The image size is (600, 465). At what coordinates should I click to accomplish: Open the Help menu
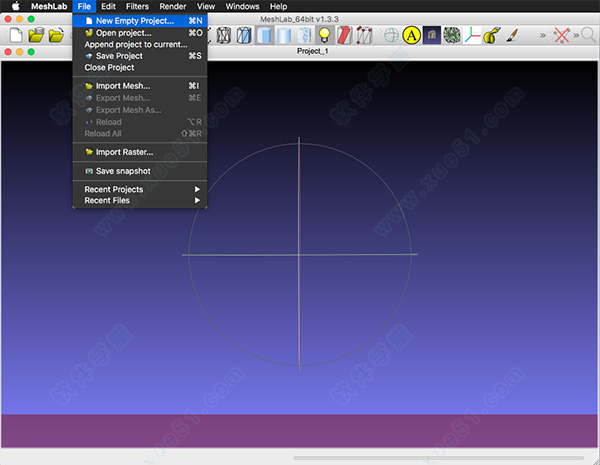278,6
